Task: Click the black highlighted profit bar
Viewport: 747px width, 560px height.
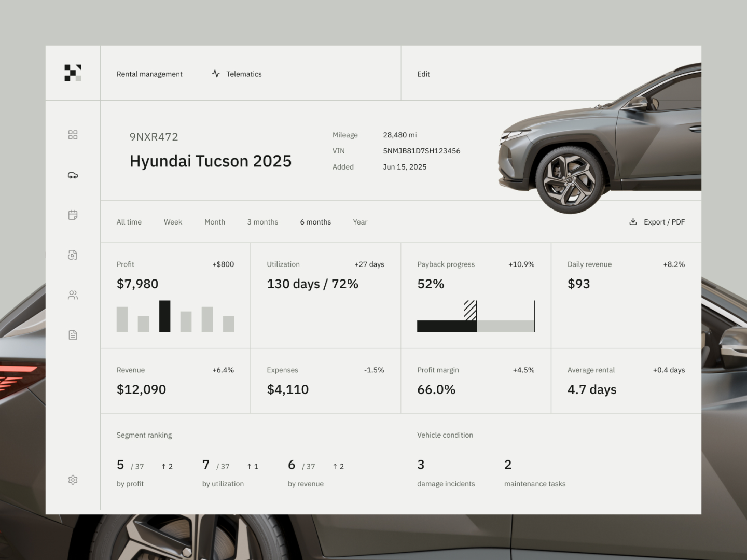Action: (x=164, y=316)
